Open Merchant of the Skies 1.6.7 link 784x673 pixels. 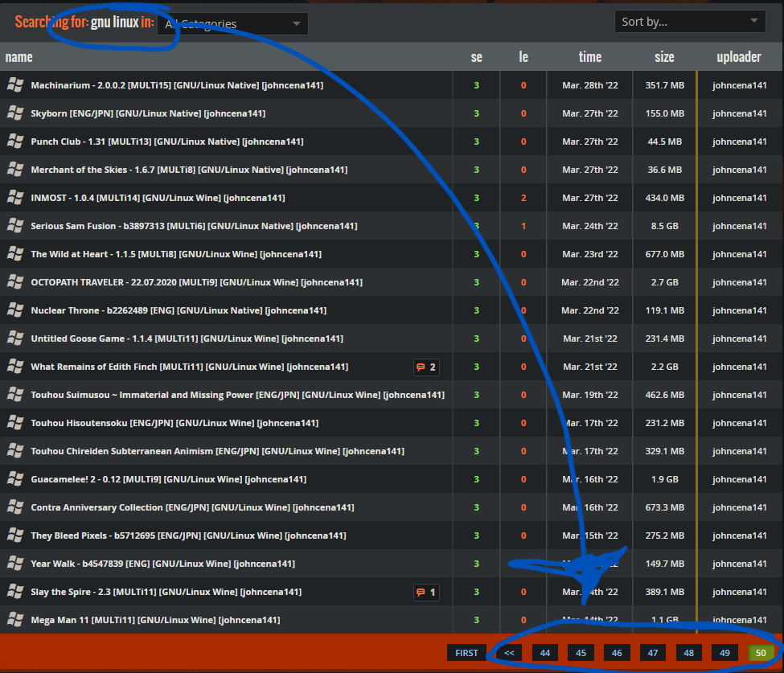pyautogui.click(x=189, y=170)
